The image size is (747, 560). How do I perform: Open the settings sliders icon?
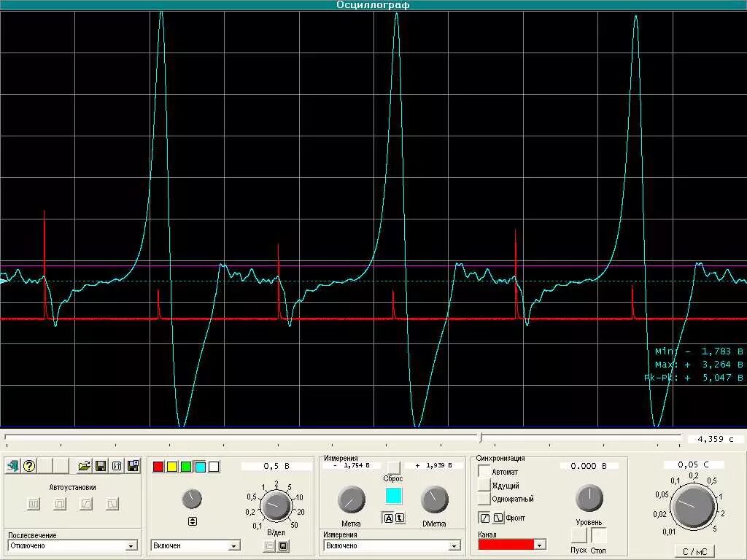(117, 466)
